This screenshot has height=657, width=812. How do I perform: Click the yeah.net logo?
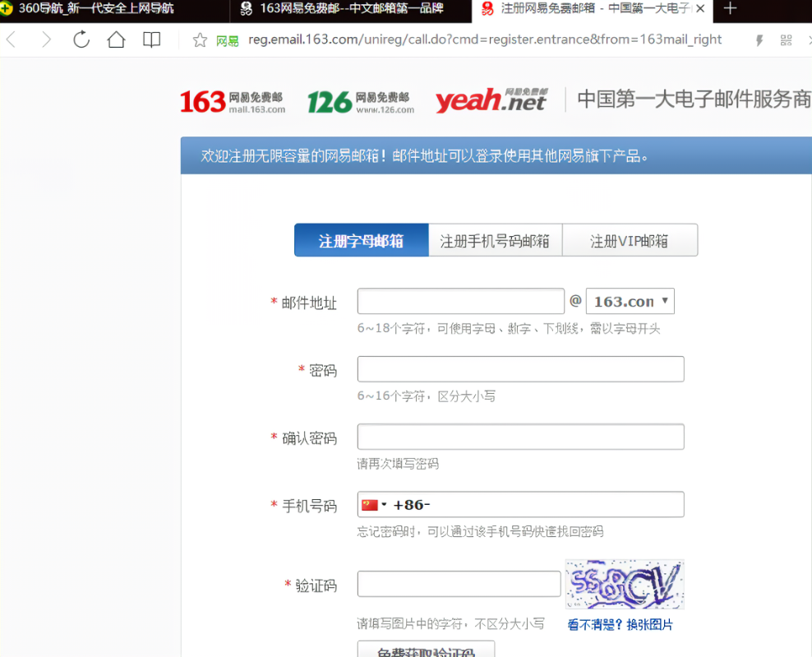click(x=491, y=100)
